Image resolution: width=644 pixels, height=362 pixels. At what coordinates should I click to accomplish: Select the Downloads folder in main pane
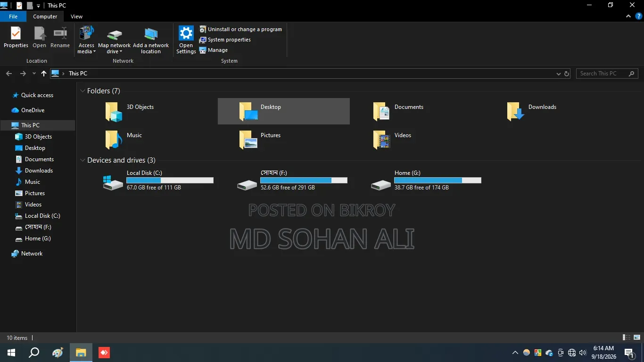[x=552, y=111]
